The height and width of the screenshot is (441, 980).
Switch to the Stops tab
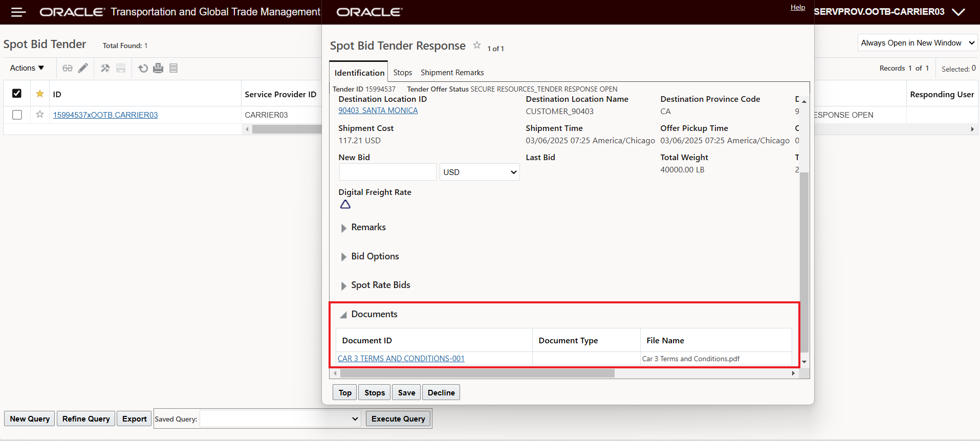(x=403, y=73)
